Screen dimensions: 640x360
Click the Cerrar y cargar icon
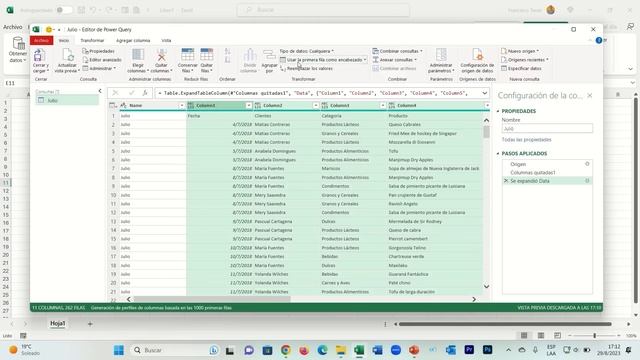(x=40, y=55)
